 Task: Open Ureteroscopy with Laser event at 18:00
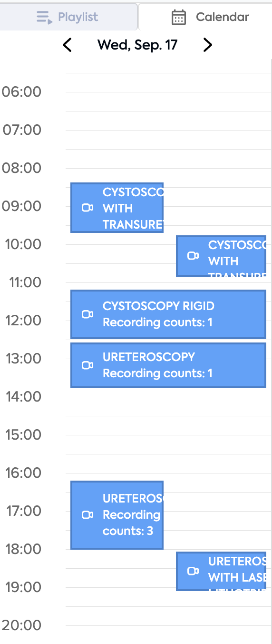click(221, 571)
